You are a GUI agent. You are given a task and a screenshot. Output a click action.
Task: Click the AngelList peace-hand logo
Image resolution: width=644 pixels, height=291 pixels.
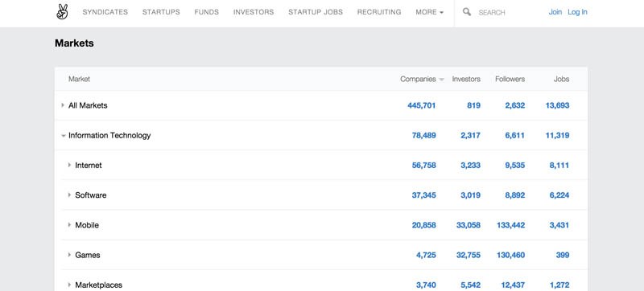[x=62, y=12]
